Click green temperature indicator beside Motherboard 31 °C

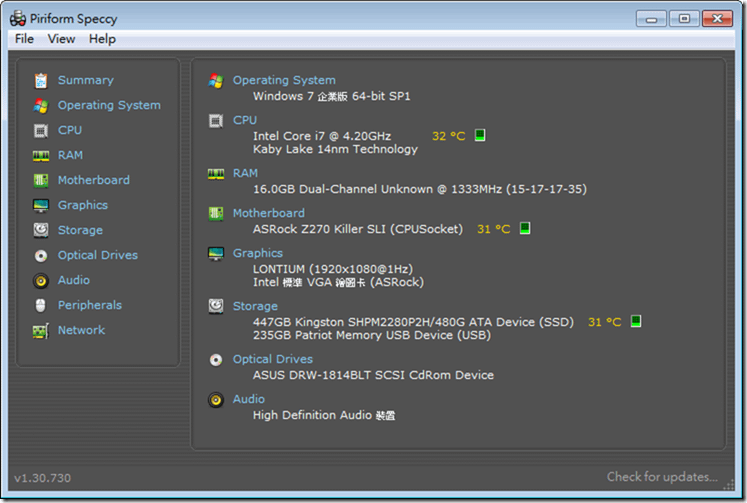click(x=525, y=229)
